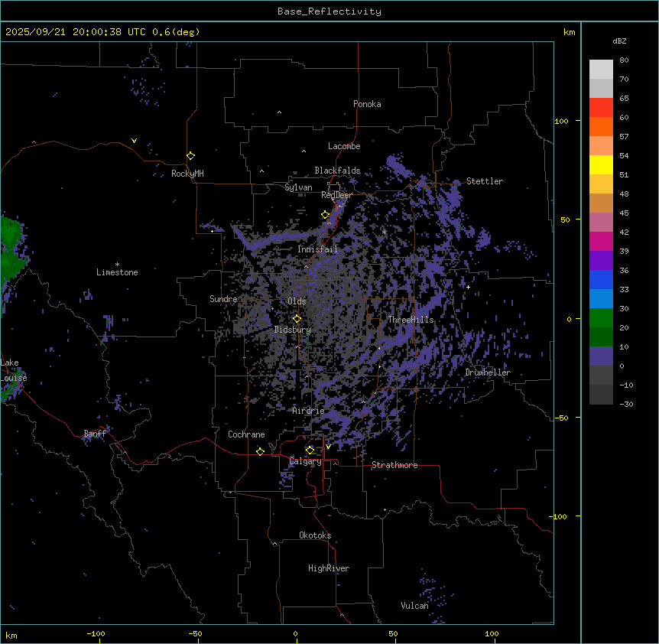The image size is (659, 644).
Task: Pick the yellow 51–54 dBZ legend swatch
Action: coord(601,165)
